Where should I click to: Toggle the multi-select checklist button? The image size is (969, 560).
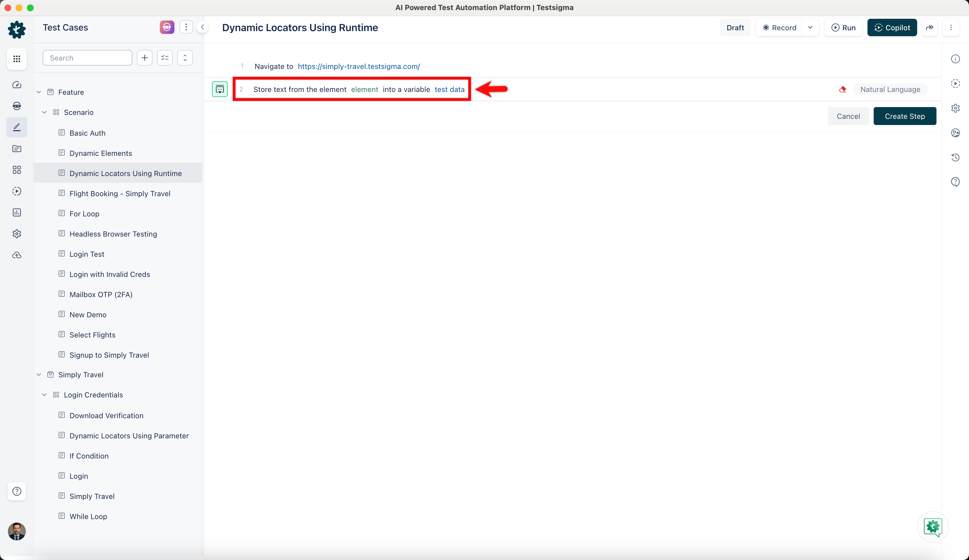(x=165, y=58)
